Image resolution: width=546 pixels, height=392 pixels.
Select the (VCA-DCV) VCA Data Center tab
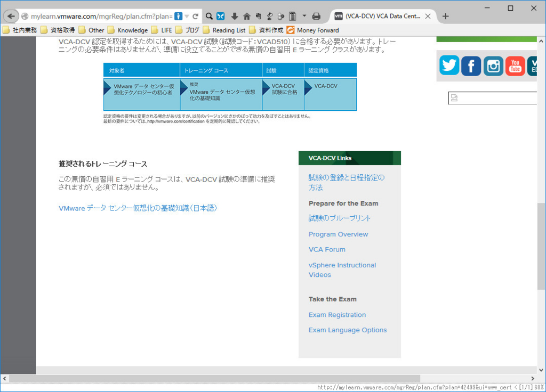[382, 17]
